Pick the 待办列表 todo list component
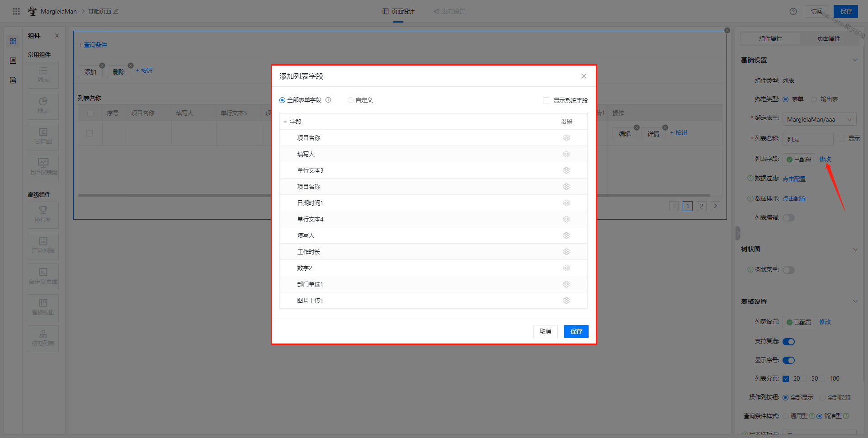 click(x=43, y=338)
